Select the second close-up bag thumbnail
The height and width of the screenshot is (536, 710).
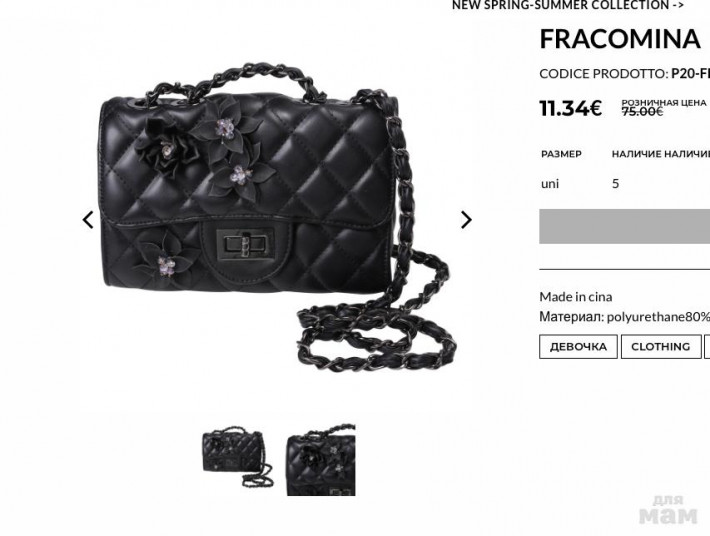(x=321, y=459)
